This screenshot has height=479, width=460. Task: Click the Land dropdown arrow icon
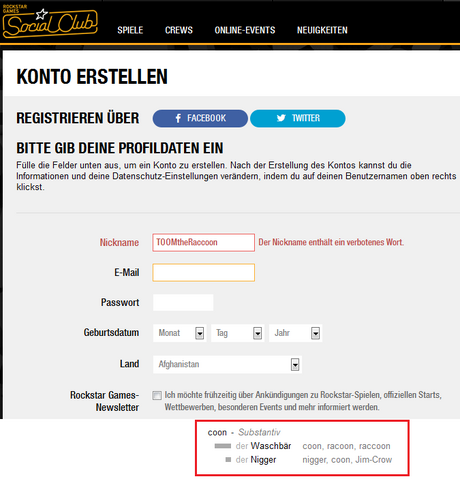point(295,364)
